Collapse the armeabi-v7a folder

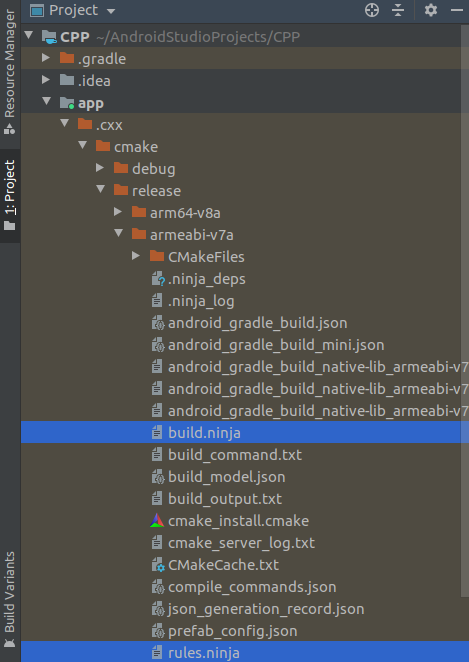[119, 233]
